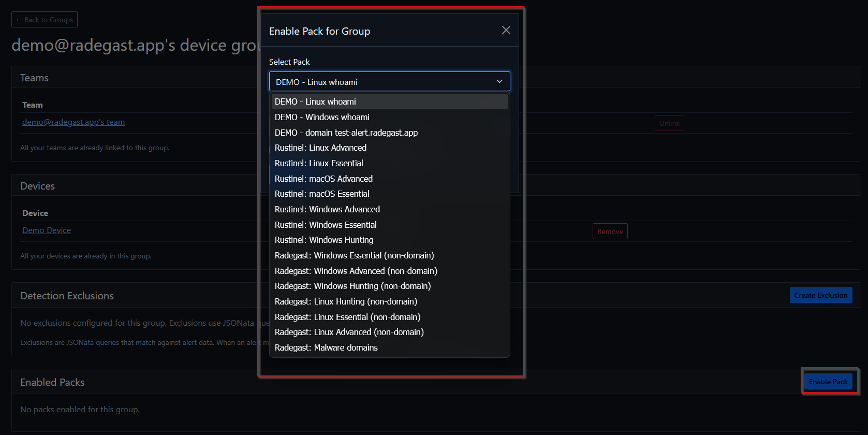Image resolution: width=868 pixels, height=435 pixels.
Task: Click the Enable Pack button
Action: [x=828, y=382]
